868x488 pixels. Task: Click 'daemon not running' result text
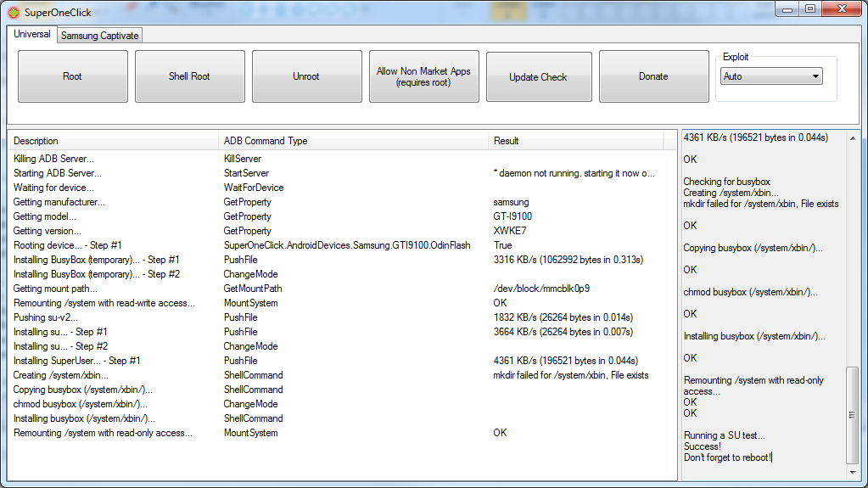pyautogui.click(x=574, y=173)
